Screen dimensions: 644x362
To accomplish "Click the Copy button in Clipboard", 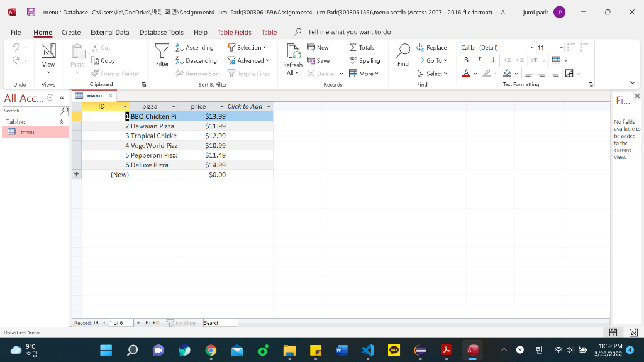I will tap(103, 61).
